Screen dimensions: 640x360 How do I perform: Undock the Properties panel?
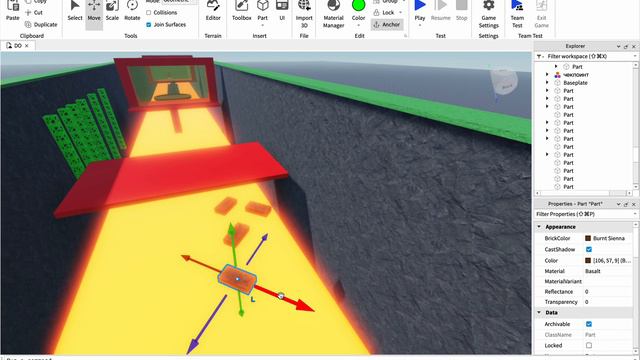click(626, 204)
